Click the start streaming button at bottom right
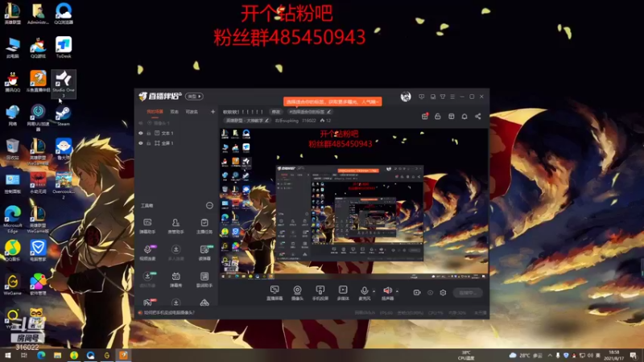The width and height of the screenshot is (644, 362). coord(468,293)
